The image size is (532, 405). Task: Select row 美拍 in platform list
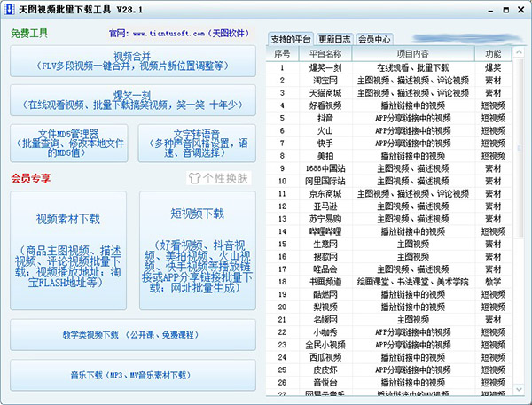pyautogui.click(x=389, y=156)
